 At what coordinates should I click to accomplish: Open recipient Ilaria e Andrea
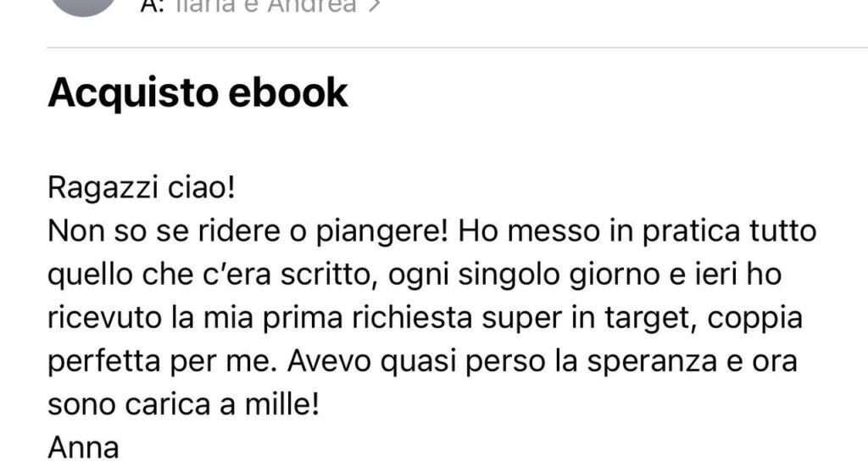[264, 6]
